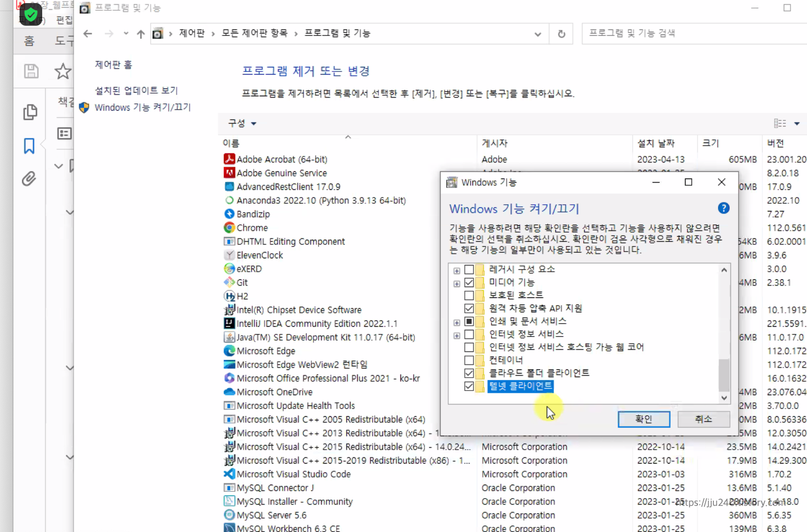This screenshot has width=807, height=532.
Task: Open 제어판 홈 link
Action: [x=113, y=65]
